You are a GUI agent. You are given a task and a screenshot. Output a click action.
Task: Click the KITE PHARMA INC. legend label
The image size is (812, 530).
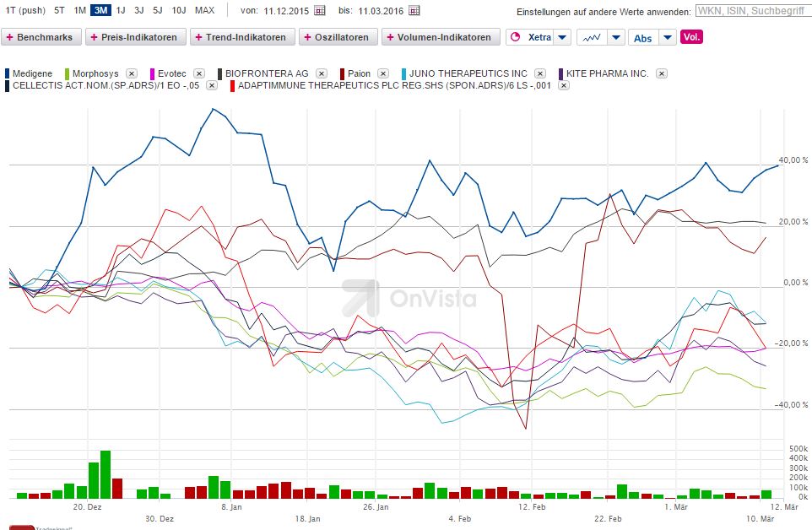tap(608, 73)
